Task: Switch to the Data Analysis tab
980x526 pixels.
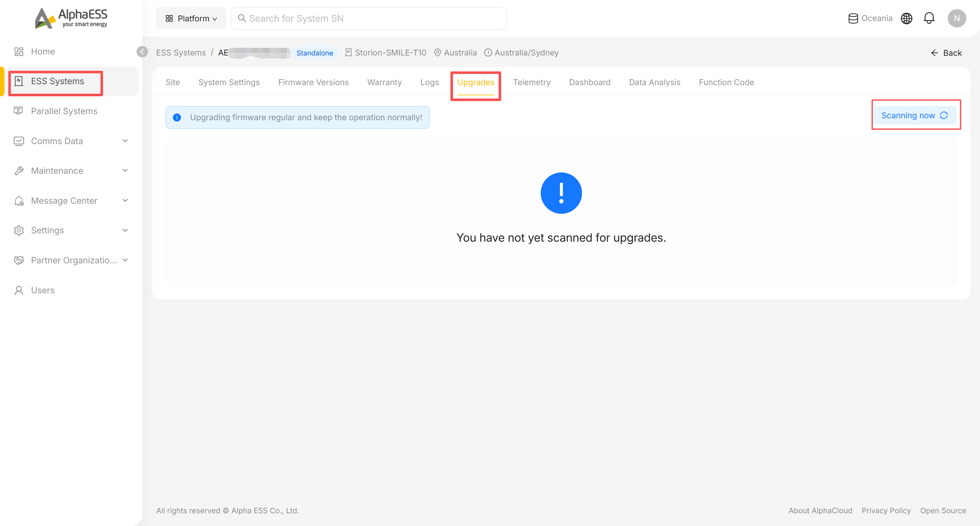Action: 655,83
